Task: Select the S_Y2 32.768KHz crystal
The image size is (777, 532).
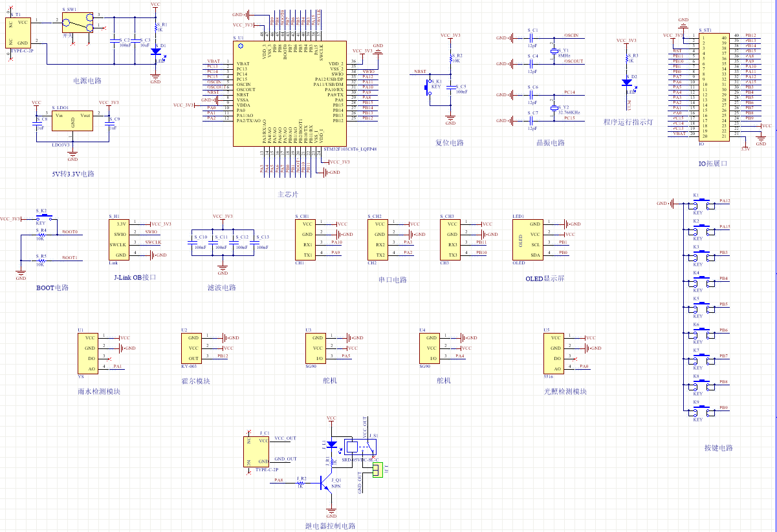Action: point(554,107)
